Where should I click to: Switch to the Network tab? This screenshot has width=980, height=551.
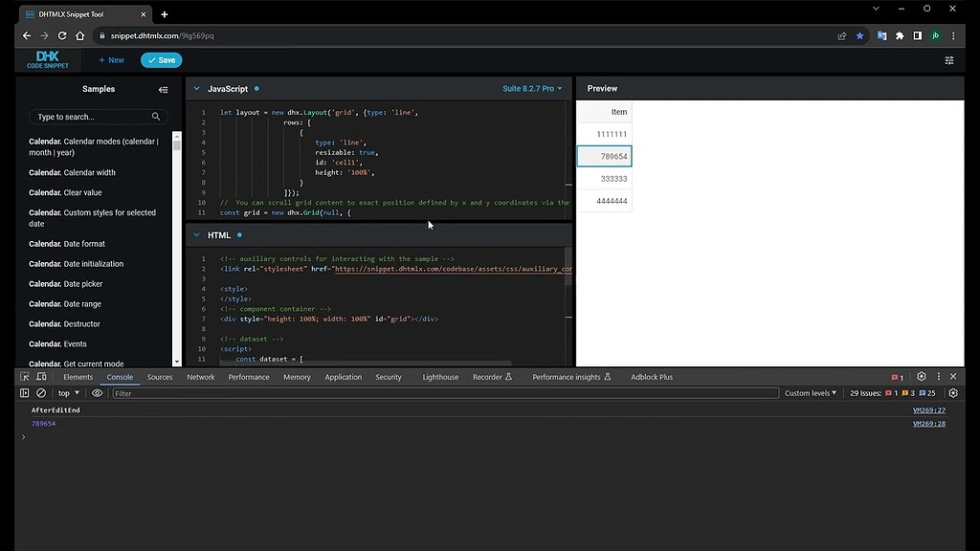[201, 377]
